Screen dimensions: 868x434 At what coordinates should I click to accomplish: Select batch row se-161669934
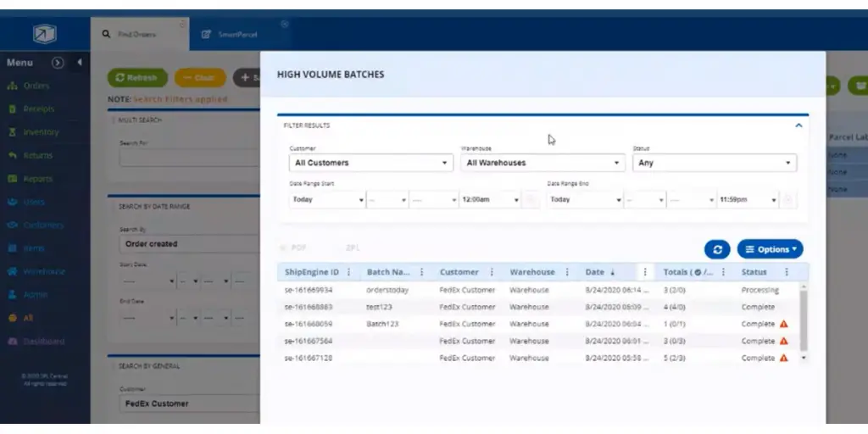[540, 290]
